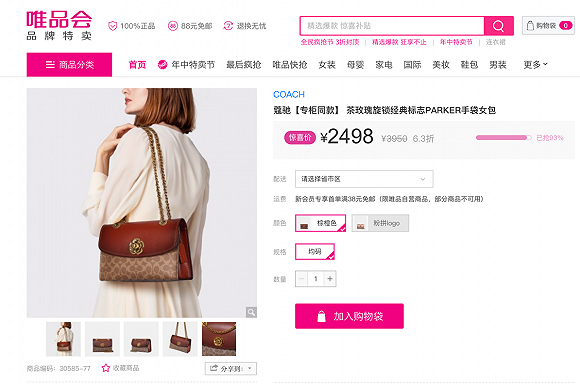This screenshot has width=580, height=384.
Task: Click the magnifier search button
Action: coord(499,26)
